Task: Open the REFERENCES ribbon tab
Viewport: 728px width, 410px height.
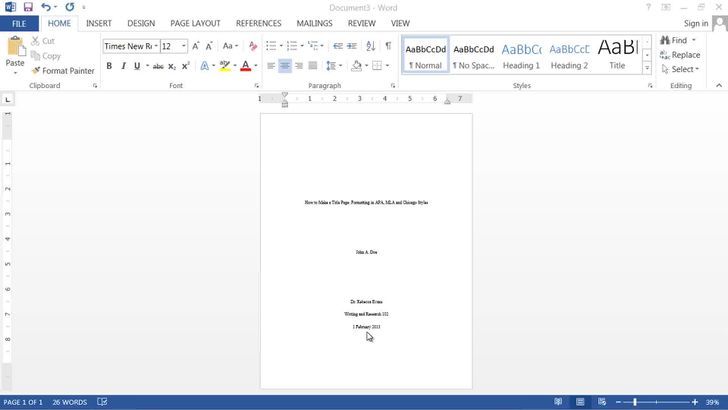Action: [258, 23]
